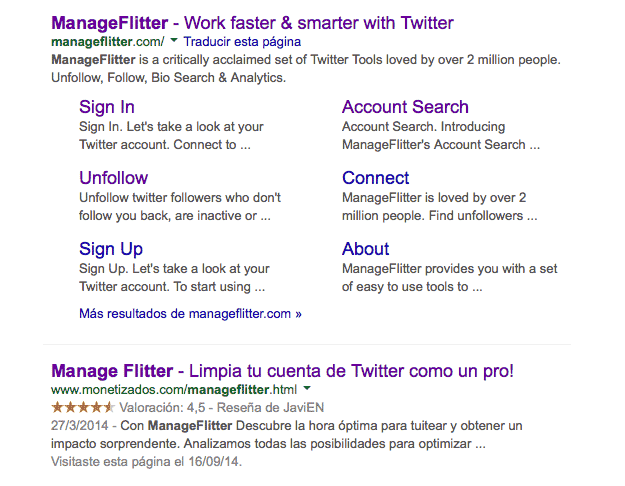This screenshot has width=625, height=486.
Task: Show Más resultados de manageflitter.com
Action: coord(190,313)
